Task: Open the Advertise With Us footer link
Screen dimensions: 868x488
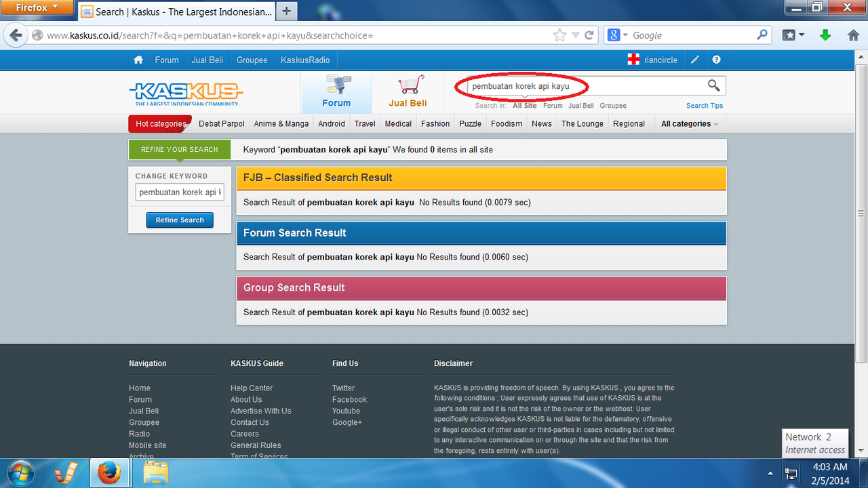Action: coord(260,411)
